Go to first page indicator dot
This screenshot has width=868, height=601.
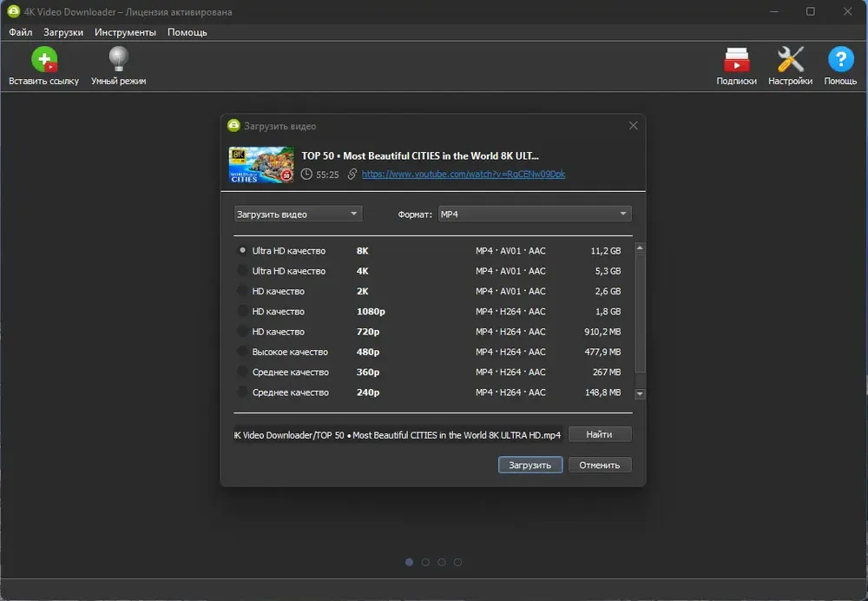coord(409,562)
